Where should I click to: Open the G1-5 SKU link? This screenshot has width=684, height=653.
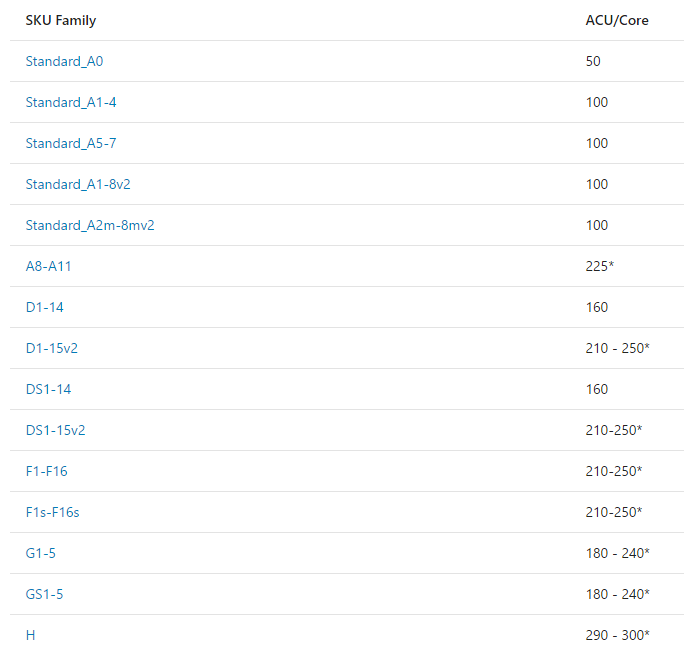[x=41, y=554]
